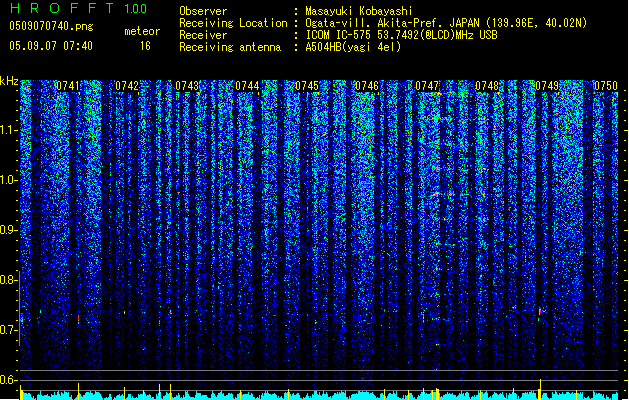629x400 pixels.
Task: Click the kHz axis unit label
Action: (9, 81)
